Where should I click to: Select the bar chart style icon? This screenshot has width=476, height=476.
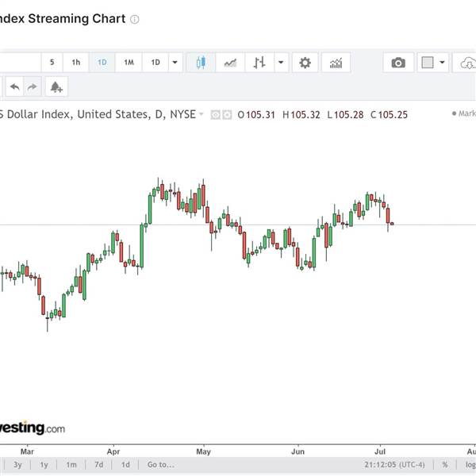coord(259,63)
